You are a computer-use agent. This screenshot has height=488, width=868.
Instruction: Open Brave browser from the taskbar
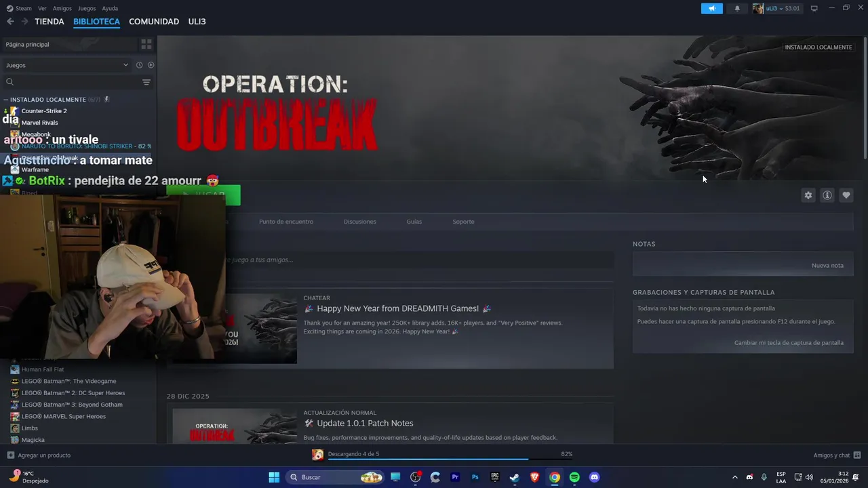(x=534, y=477)
